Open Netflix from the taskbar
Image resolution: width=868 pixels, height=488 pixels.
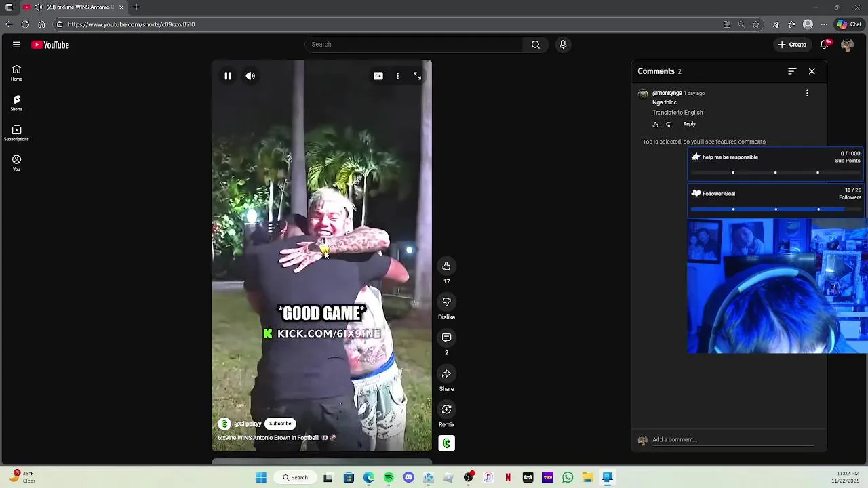508,478
